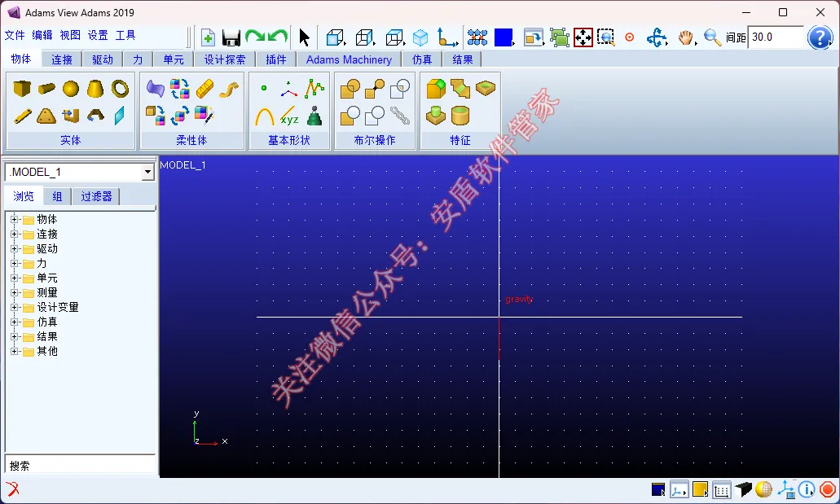Switch to the 结果 ribbon tab
This screenshot has width=840, height=504.
tap(462, 59)
